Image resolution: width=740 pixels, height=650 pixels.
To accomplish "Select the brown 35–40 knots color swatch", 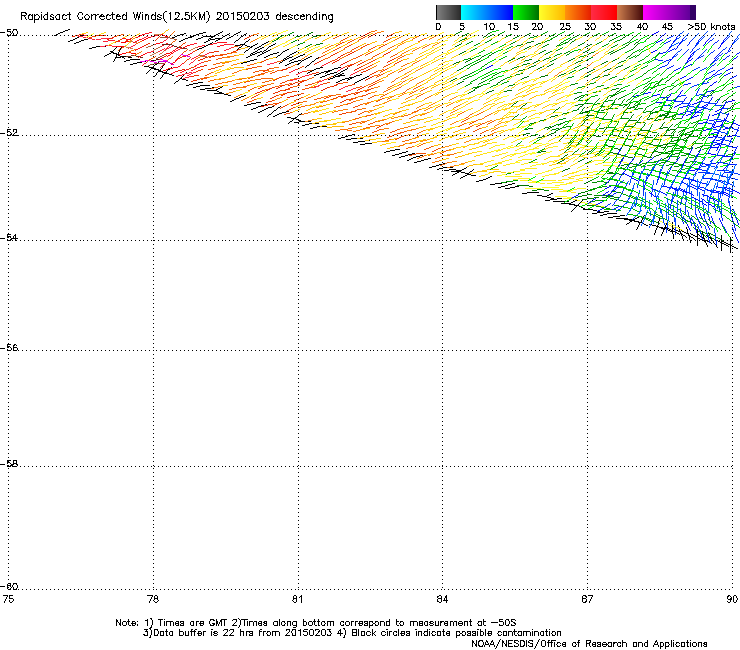I will click(630, 12).
